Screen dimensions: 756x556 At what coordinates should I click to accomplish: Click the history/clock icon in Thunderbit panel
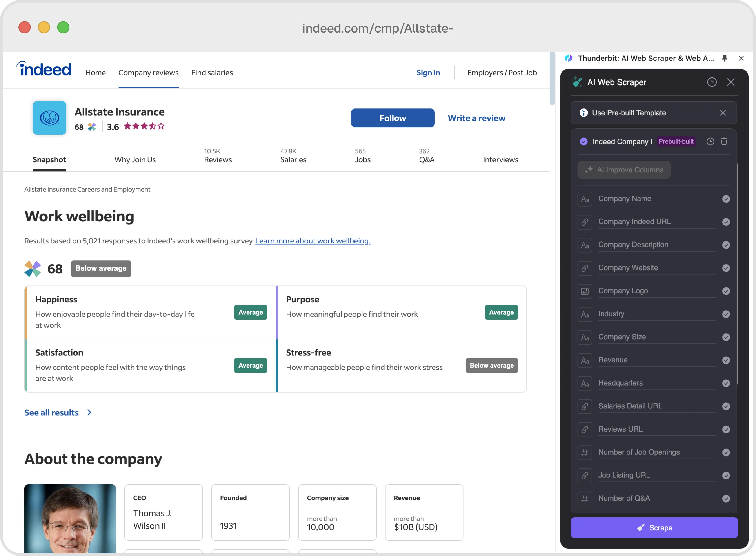point(712,82)
